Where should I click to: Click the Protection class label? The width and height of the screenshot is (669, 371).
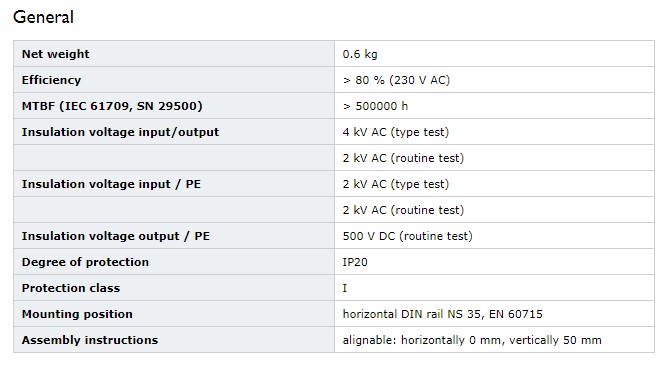click(71, 288)
